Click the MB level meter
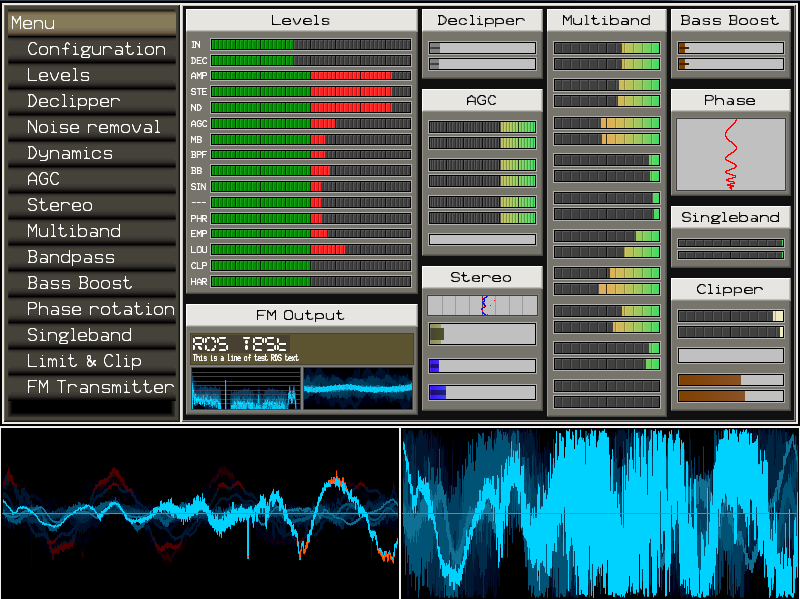Viewport: 800px width, 599px height. 311,139
